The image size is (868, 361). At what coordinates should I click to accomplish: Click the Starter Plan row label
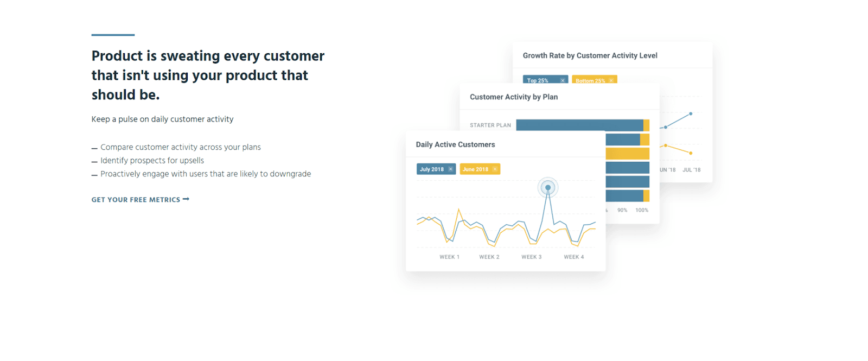click(490, 125)
